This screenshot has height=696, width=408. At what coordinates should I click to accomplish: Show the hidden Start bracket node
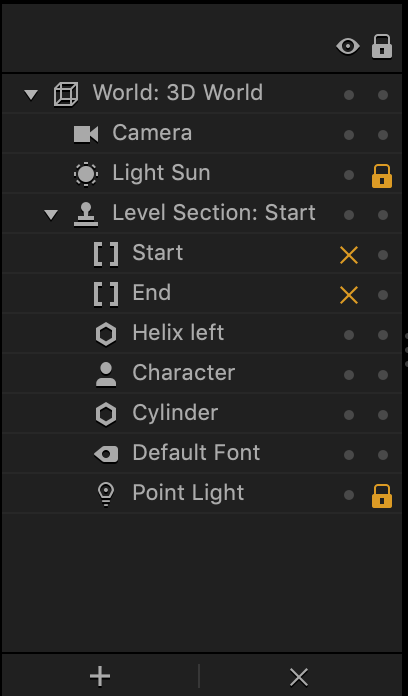point(349,255)
